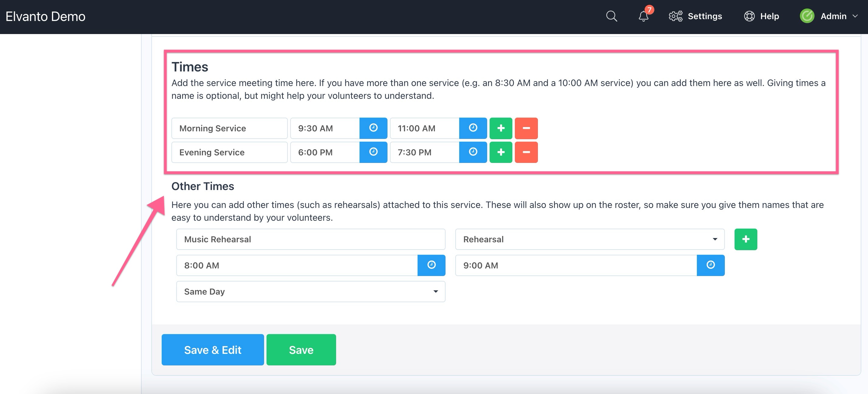Click the Other Times section heading
Viewport: 868px width, 394px height.
pos(202,186)
